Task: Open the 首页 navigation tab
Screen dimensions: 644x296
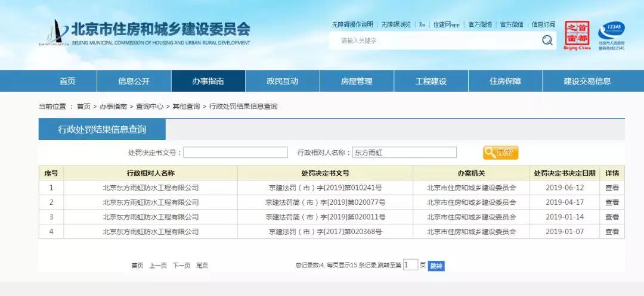Action: [67, 81]
